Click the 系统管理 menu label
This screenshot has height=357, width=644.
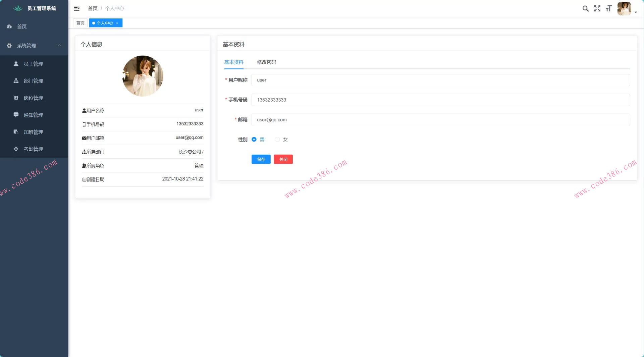[x=27, y=46]
